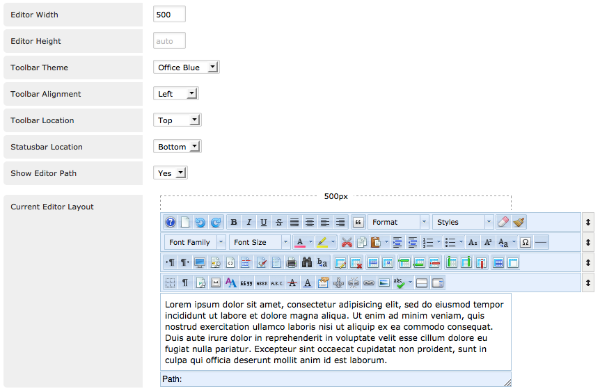600x391 pixels.
Task: Open the Format dropdown in editor
Action: [x=398, y=222]
